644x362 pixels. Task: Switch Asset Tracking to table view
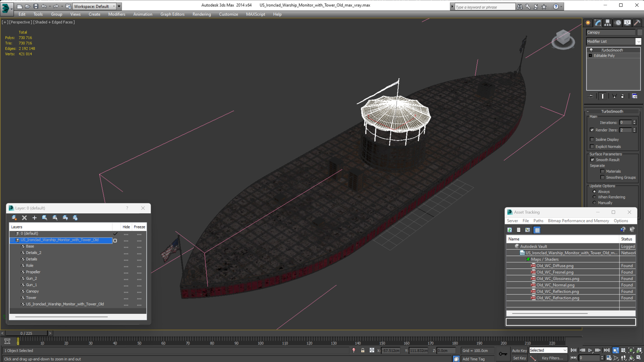point(537,230)
